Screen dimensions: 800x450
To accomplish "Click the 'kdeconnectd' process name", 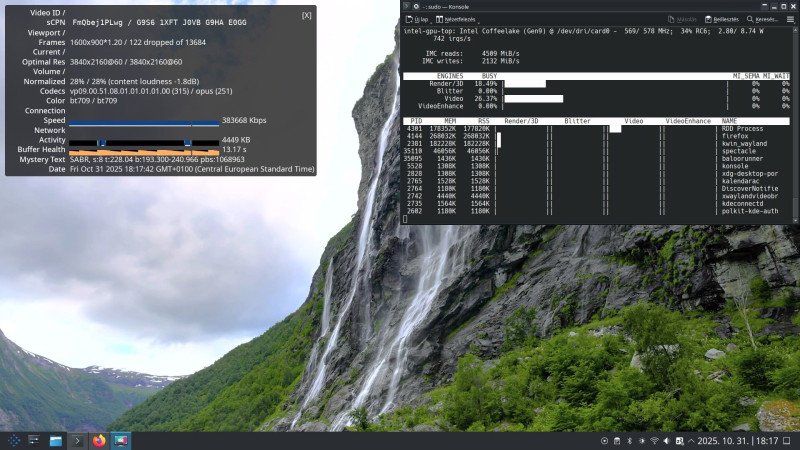I will (742, 204).
